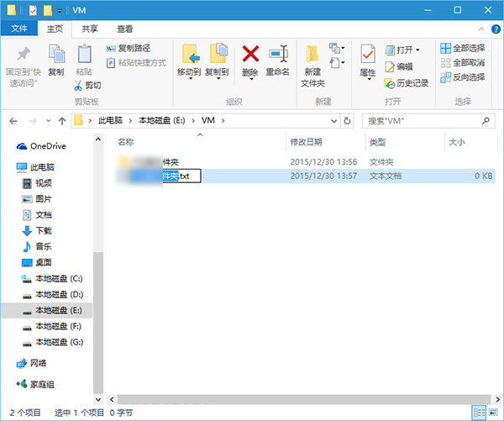Switch to details view in status bar

[x=480, y=413]
